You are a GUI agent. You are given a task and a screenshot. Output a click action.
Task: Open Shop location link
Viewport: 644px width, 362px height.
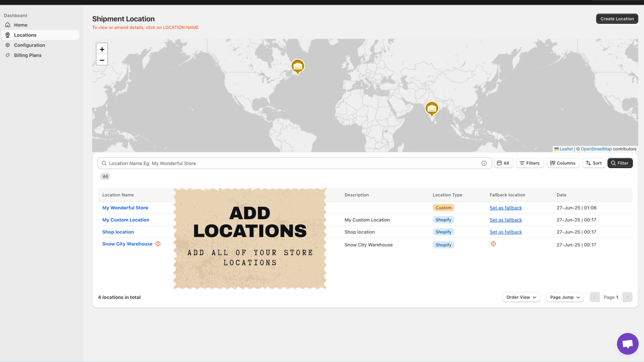pyautogui.click(x=118, y=232)
